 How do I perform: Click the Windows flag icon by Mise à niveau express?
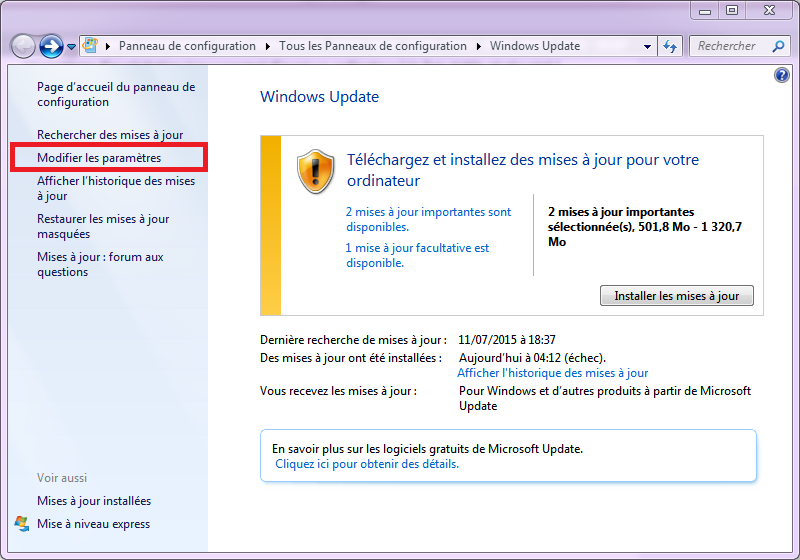pyautogui.click(x=21, y=523)
